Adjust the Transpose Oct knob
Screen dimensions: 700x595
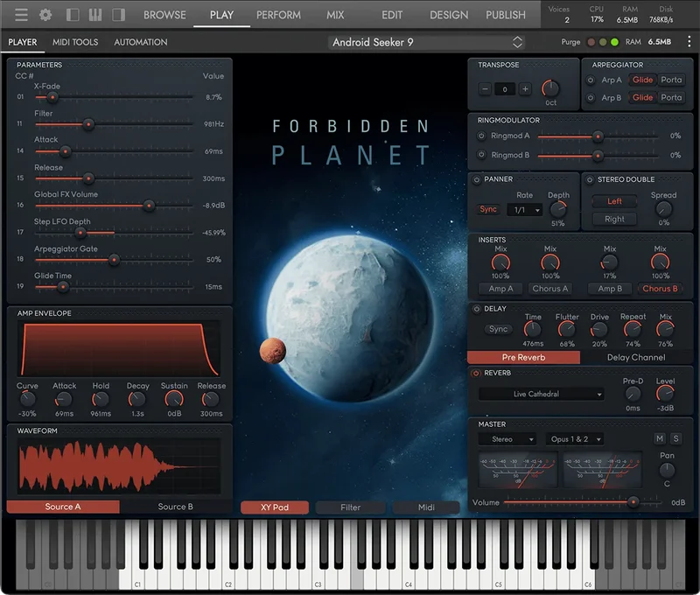point(550,88)
